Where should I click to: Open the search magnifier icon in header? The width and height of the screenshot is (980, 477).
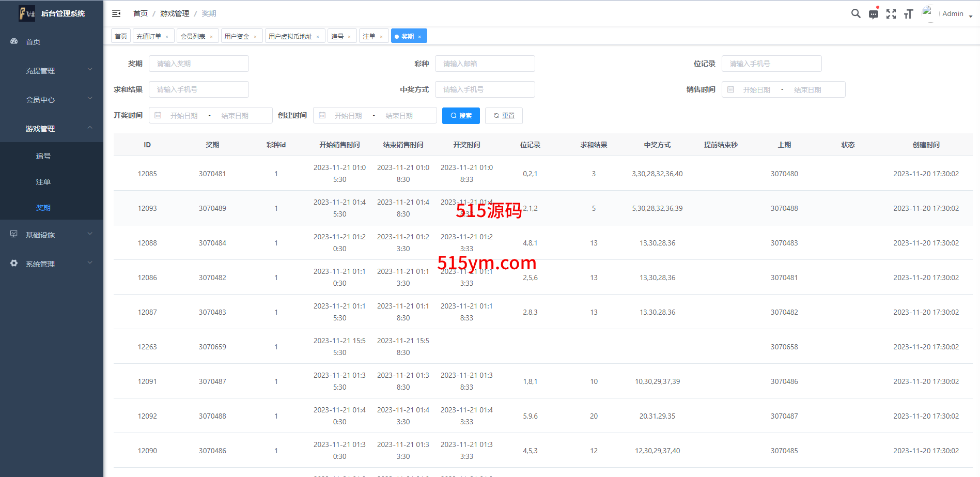(855, 14)
